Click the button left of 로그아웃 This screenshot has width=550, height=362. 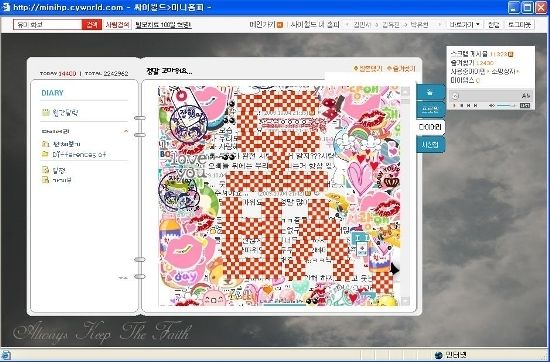pos(494,25)
